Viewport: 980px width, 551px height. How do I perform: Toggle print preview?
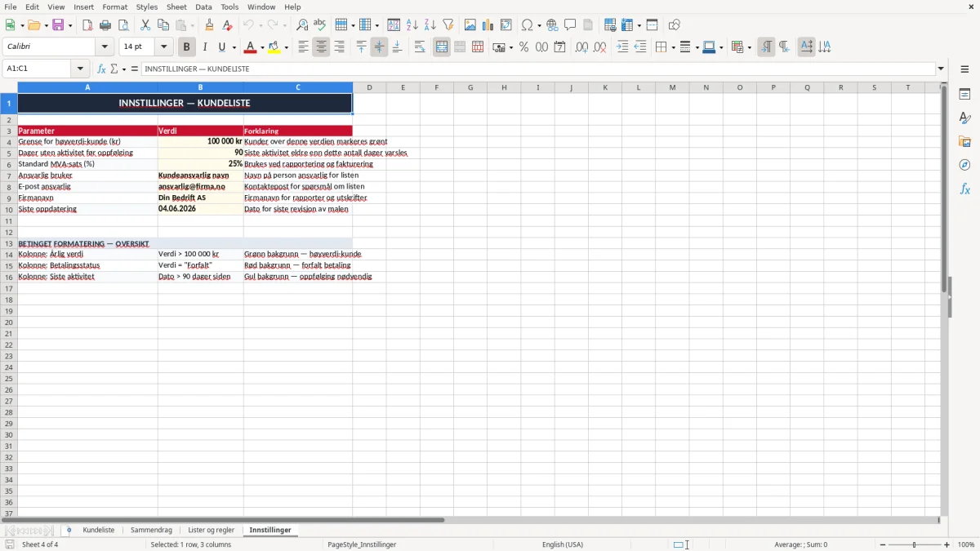point(123,25)
